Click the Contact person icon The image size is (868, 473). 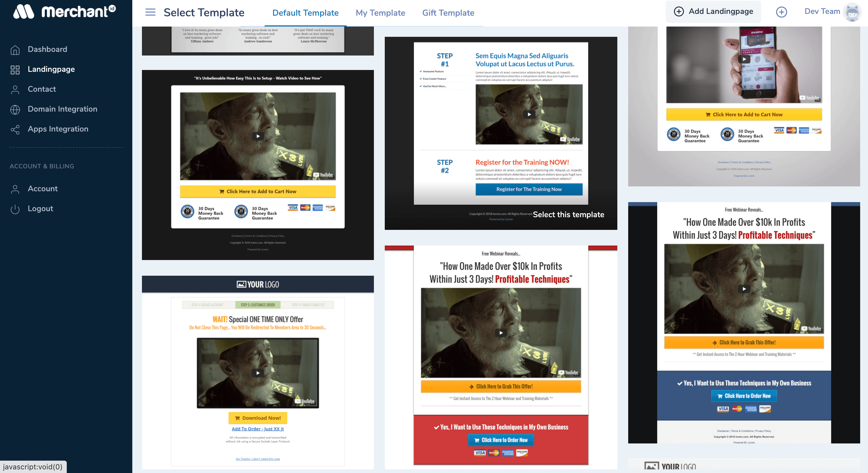[15, 89]
